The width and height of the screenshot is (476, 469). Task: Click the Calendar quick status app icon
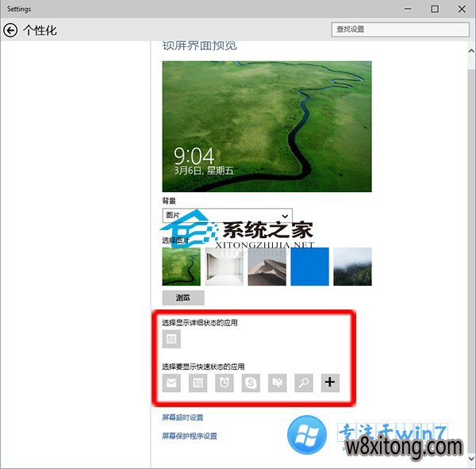pyautogui.click(x=198, y=383)
